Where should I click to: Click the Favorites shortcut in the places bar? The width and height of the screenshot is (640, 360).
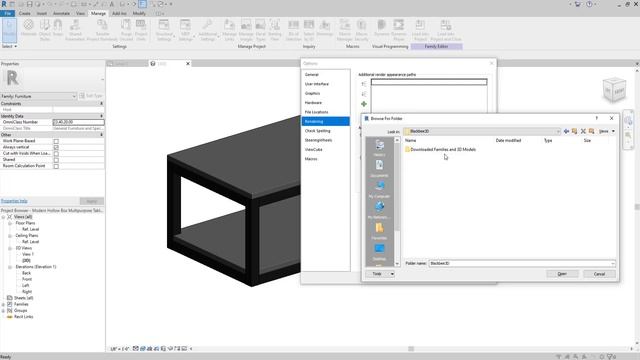click(379, 231)
